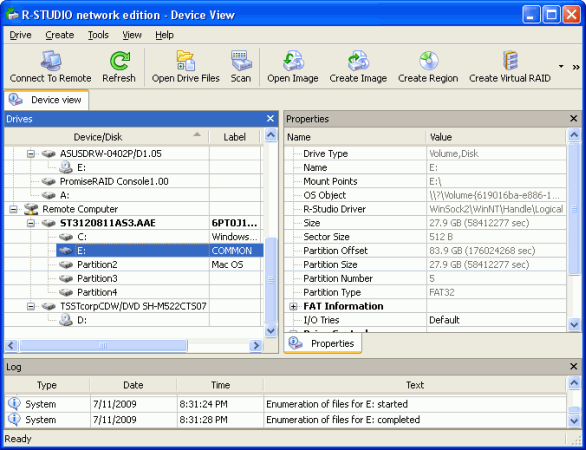Click the A: drive icon
The height and width of the screenshot is (450, 586).
[49, 195]
